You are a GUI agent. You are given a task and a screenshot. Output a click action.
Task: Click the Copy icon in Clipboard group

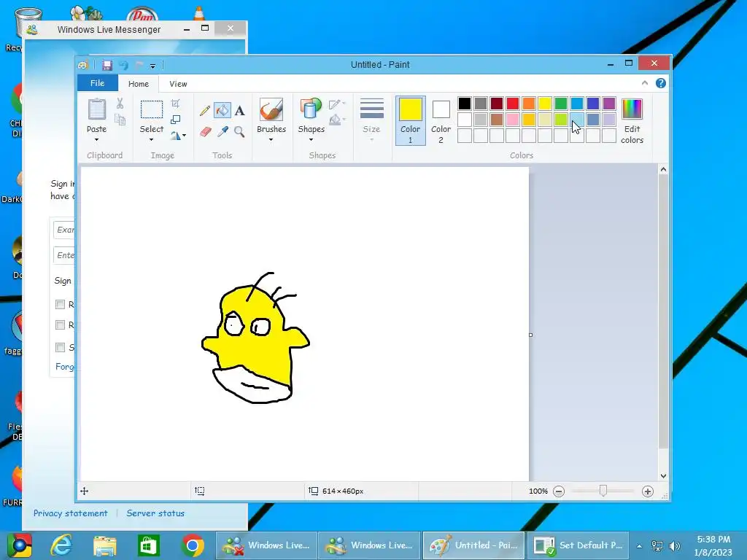[120, 120]
